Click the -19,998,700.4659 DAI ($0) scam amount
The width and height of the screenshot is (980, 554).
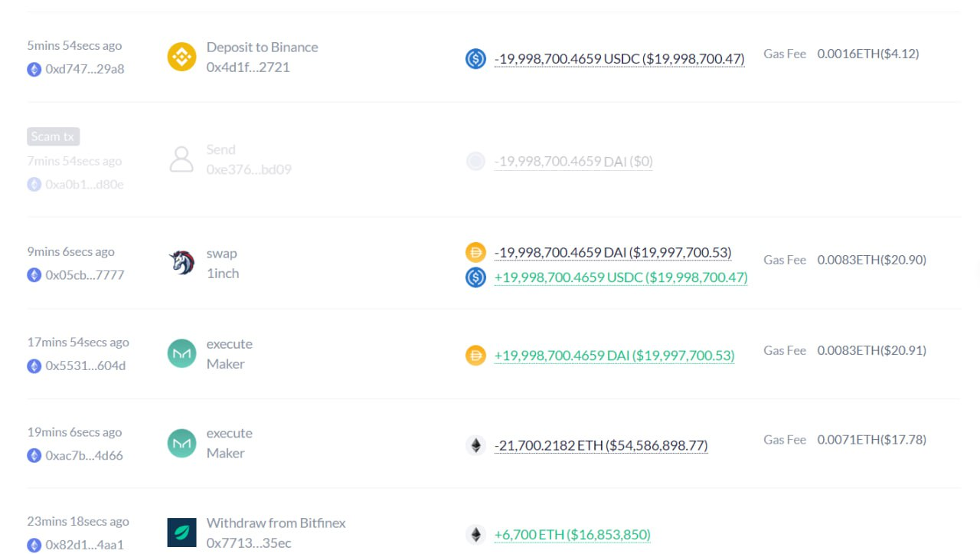tap(573, 162)
